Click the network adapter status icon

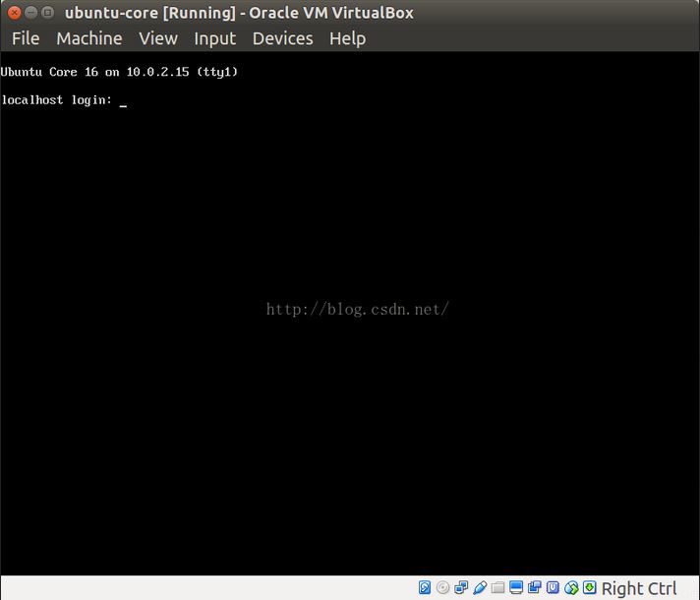point(461,588)
